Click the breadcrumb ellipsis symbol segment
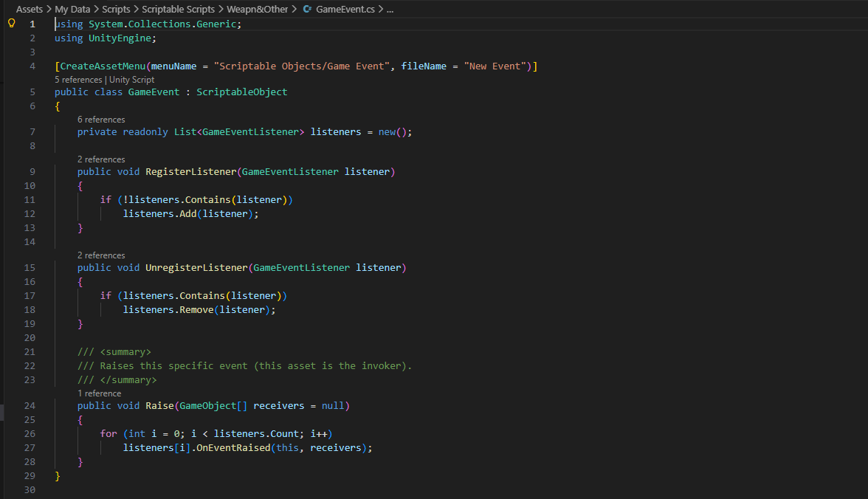 (390, 10)
